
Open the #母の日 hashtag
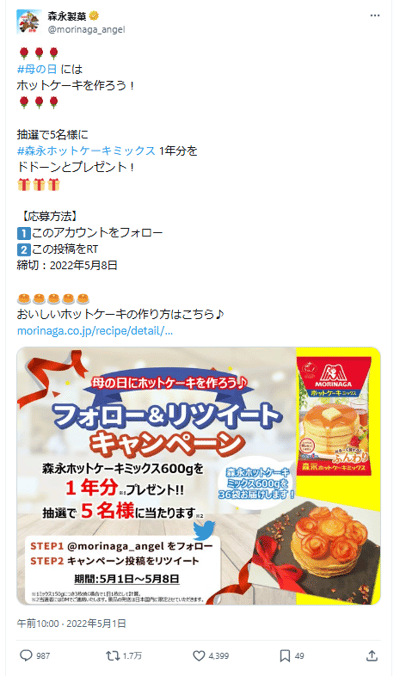37,69
